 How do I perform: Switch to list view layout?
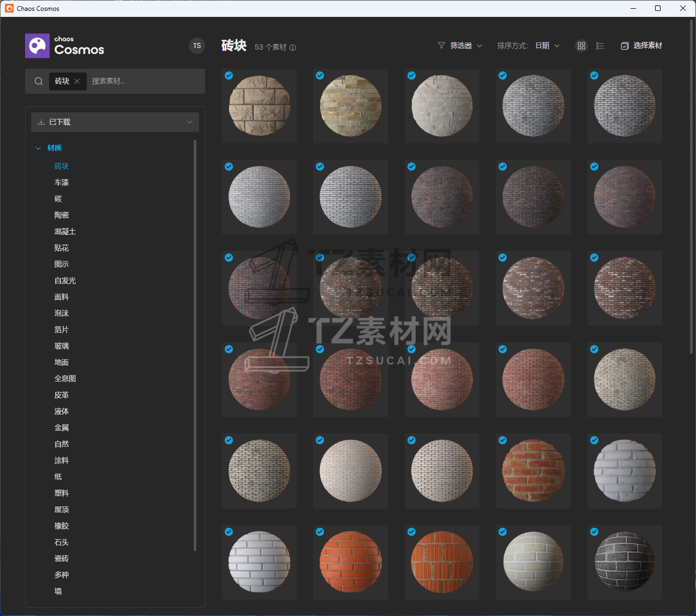click(x=600, y=46)
